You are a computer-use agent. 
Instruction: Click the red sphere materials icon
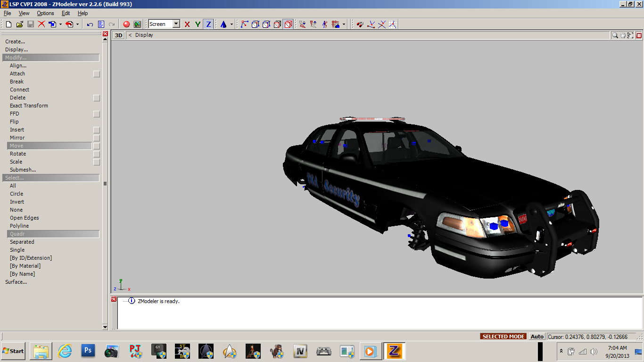coord(126,24)
